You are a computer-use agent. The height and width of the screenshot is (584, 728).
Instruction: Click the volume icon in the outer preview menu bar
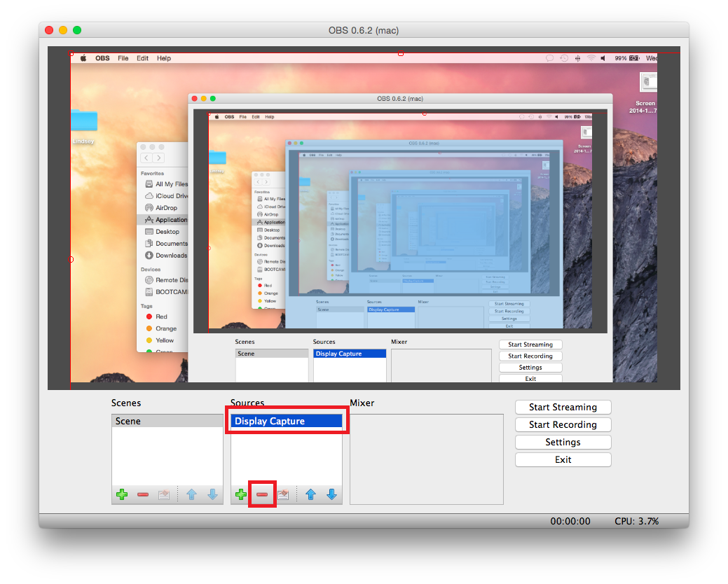(x=603, y=58)
